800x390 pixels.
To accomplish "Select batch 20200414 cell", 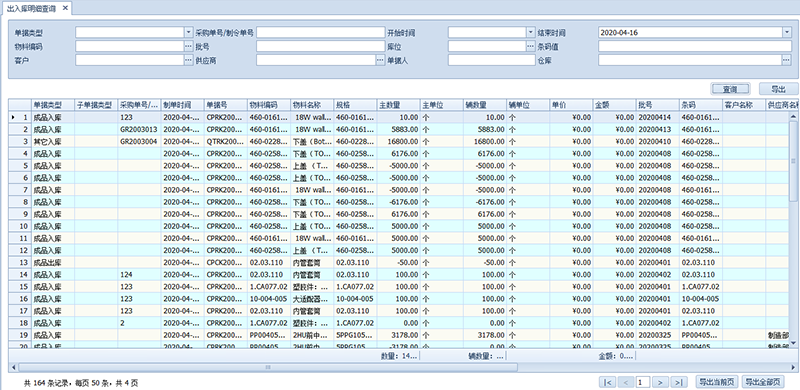I will 658,117.
